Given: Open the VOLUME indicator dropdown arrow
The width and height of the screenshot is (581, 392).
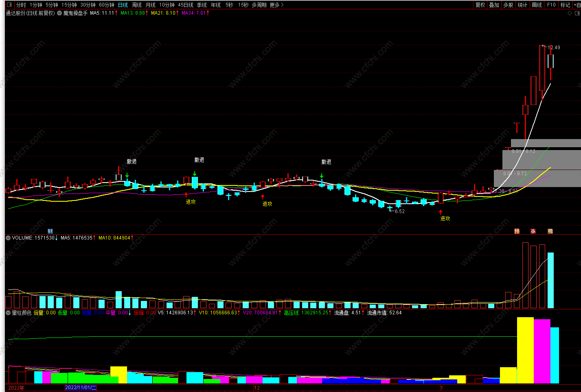Looking at the screenshot, I should (8, 238).
